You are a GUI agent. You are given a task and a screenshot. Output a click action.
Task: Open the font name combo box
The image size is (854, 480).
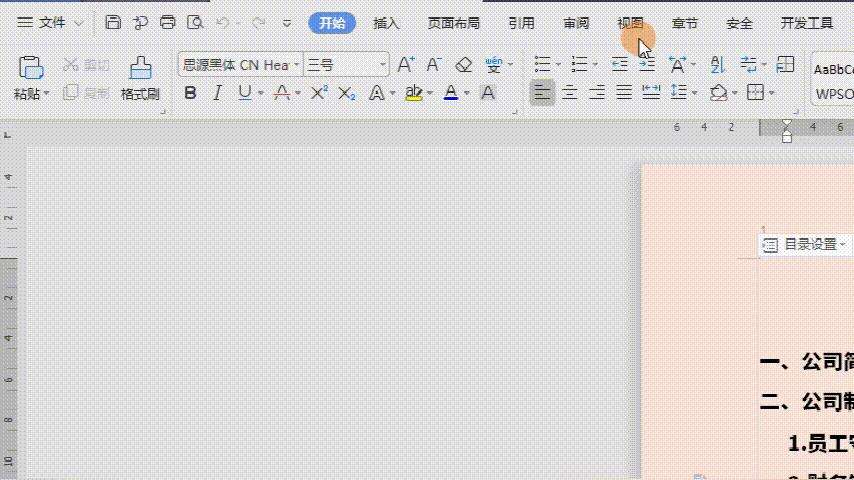[x=241, y=65]
